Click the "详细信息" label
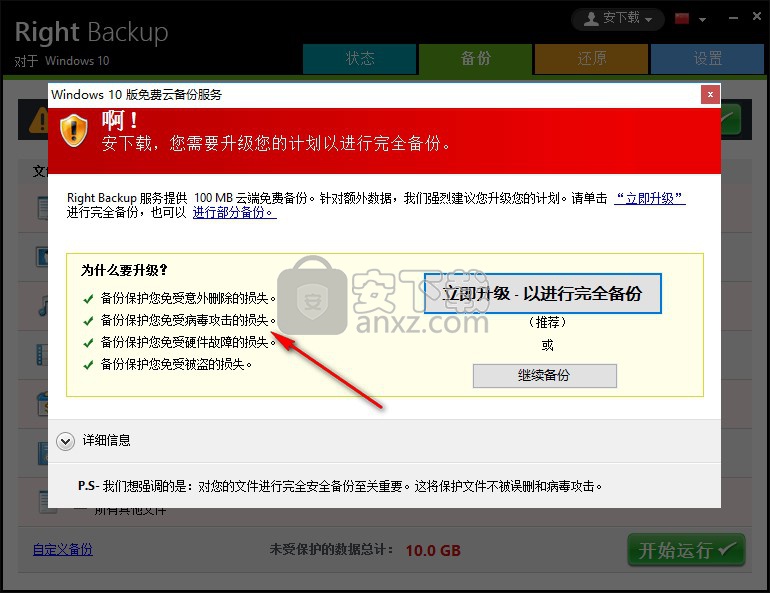Image resolution: width=770 pixels, height=593 pixels. tap(107, 440)
